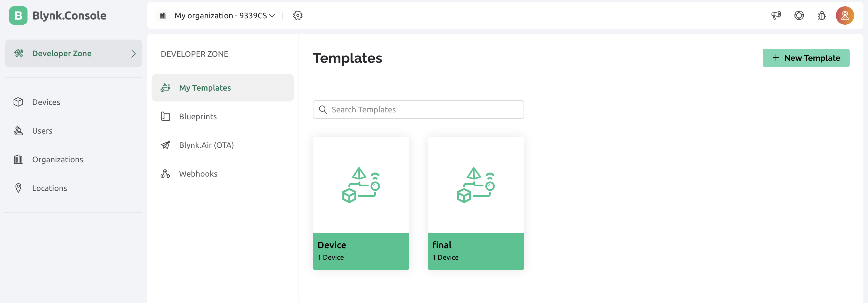Click the Blynk.Console title link
The width and height of the screenshot is (868, 303).
click(x=69, y=15)
